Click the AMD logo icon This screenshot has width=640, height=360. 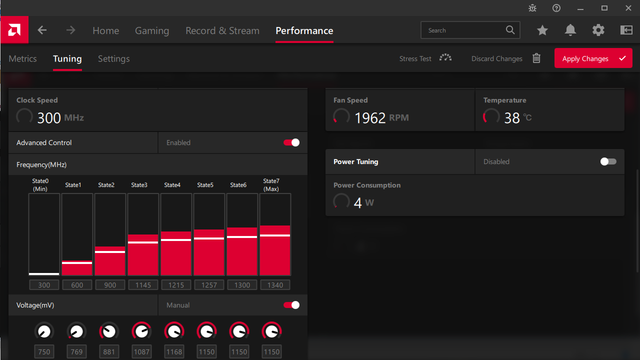pos(14,30)
